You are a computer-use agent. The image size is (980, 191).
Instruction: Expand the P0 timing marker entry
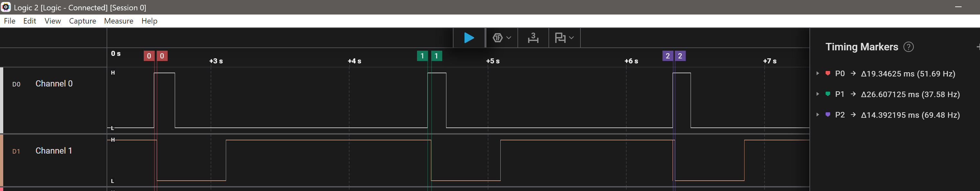click(818, 74)
